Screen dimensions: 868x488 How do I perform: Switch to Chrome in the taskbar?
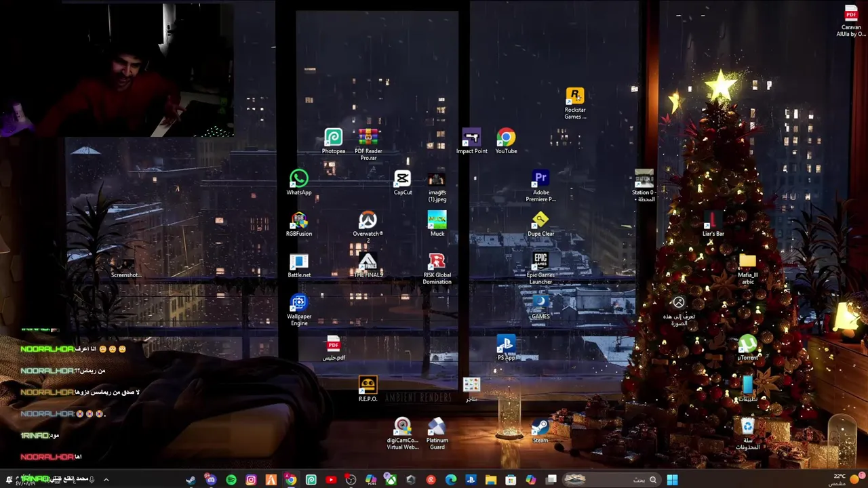pyautogui.click(x=291, y=480)
